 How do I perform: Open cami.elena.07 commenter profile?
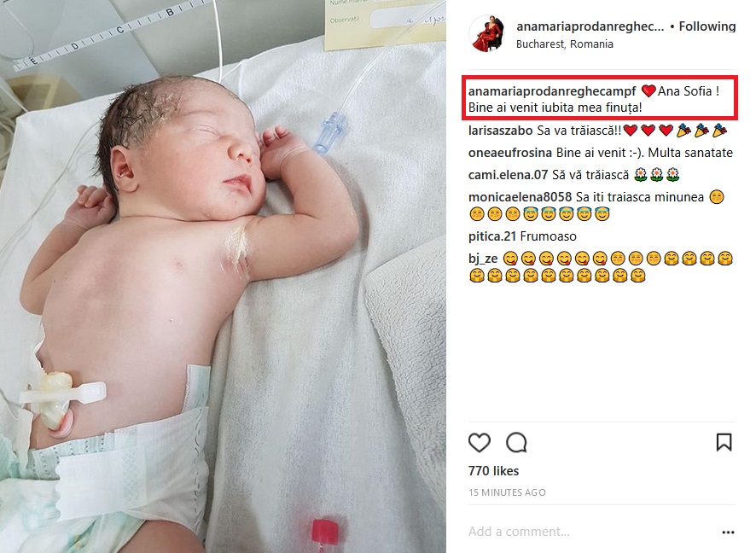(x=508, y=175)
